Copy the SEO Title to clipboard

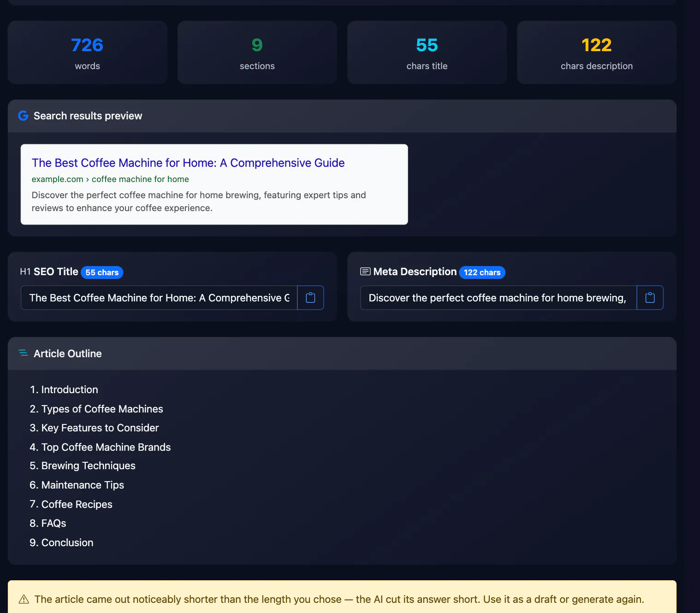click(310, 298)
